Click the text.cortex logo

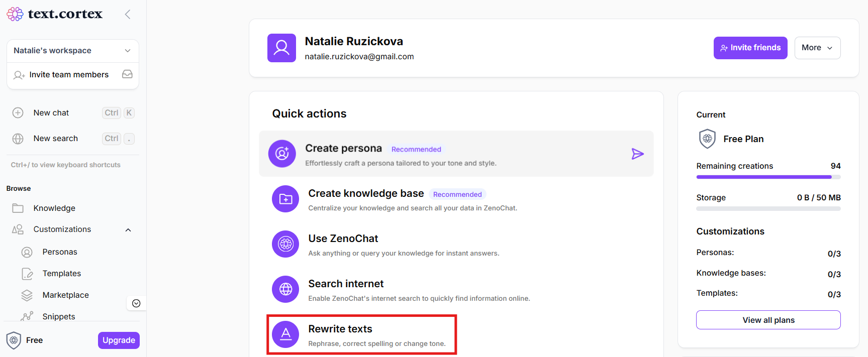point(54,14)
